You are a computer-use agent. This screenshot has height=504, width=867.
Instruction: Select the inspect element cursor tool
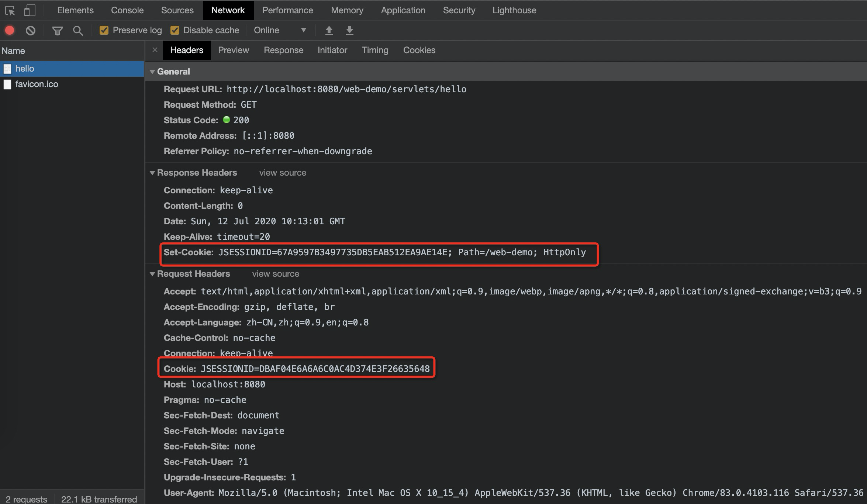[x=11, y=10]
